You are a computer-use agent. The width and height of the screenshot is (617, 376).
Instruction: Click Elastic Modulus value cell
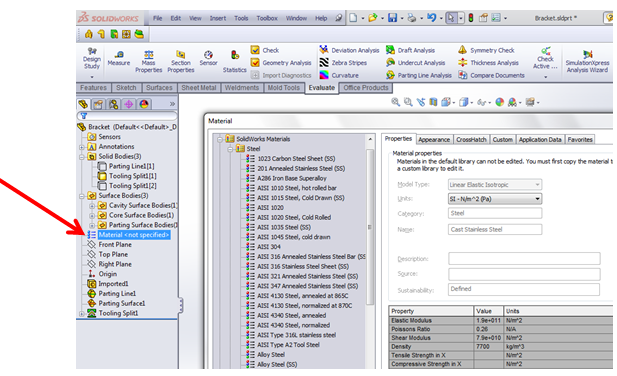click(488, 321)
